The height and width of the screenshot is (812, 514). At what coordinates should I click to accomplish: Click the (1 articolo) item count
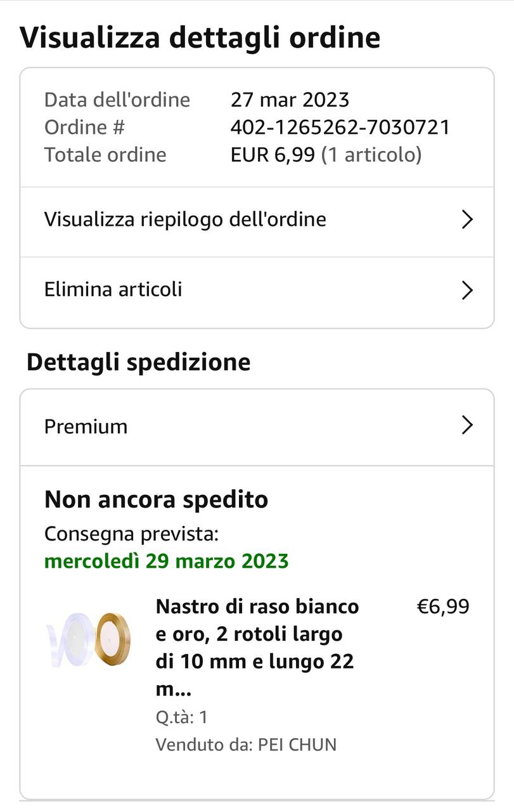[x=371, y=155]
